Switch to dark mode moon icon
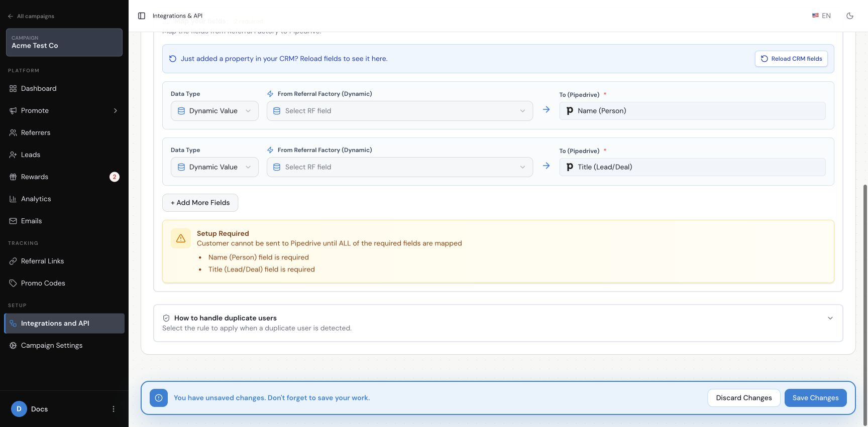The height and width of the screenshot is (427, 868). (850, 16)
